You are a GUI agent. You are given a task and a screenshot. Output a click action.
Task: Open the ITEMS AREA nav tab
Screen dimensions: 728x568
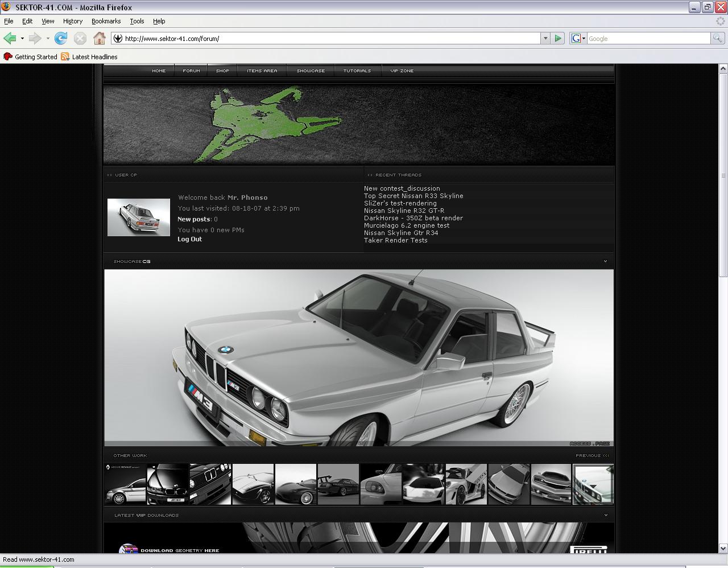click(x=262, y=71)
